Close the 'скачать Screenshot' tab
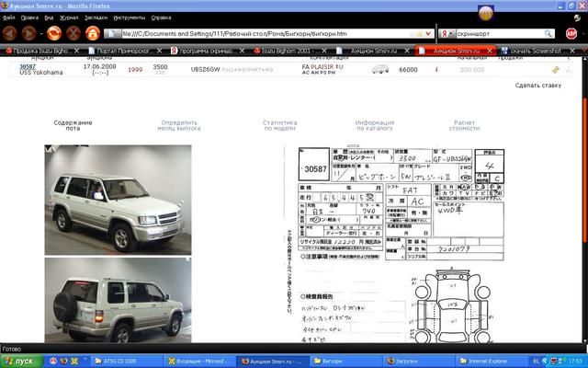588x368 pixels. pos(572,51)
